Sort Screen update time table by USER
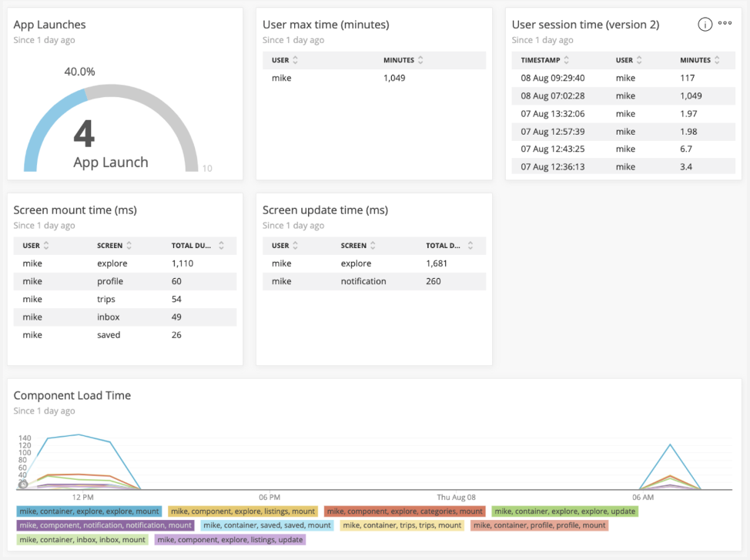 pos(285,246)
